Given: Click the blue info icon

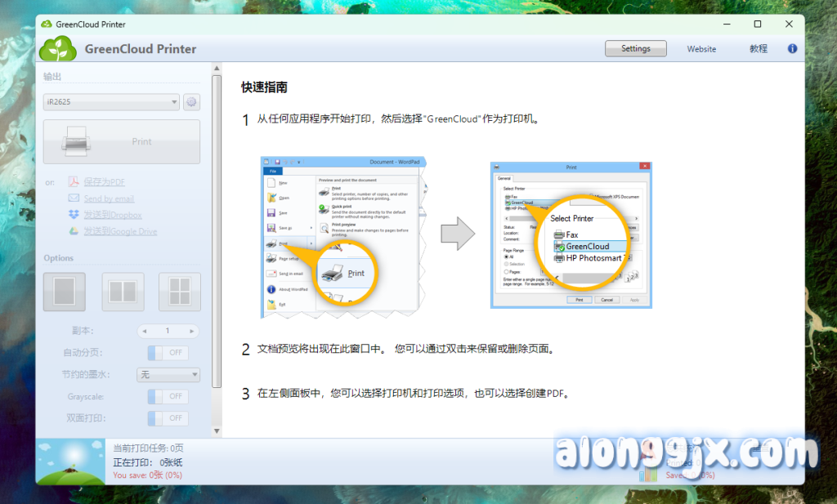Looking at the screenshot, I should tap(792, 49).
